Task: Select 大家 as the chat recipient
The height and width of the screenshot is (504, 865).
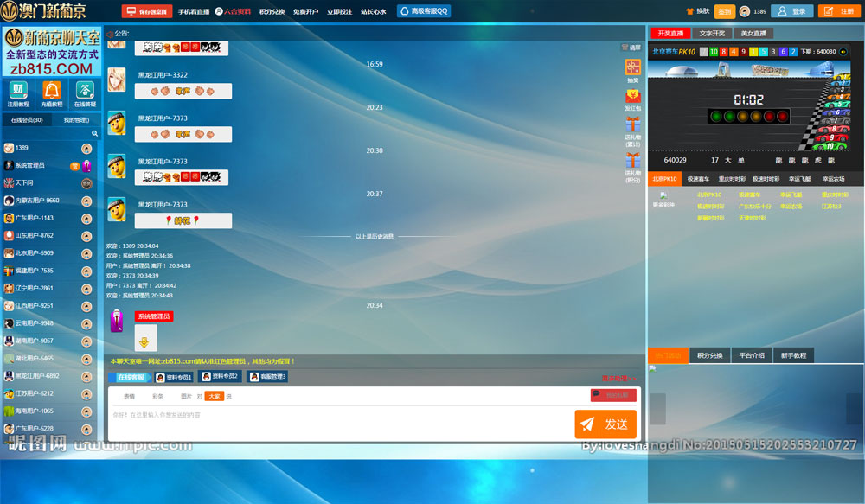Action: coord(214,396)
